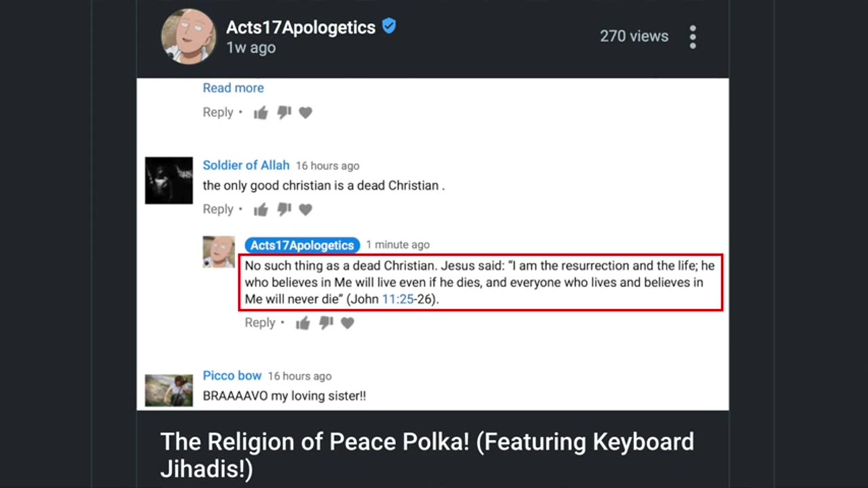Reply under the Acts17Apologetics reply
This screenshot has height=488, width=868.
coord(260,323)
